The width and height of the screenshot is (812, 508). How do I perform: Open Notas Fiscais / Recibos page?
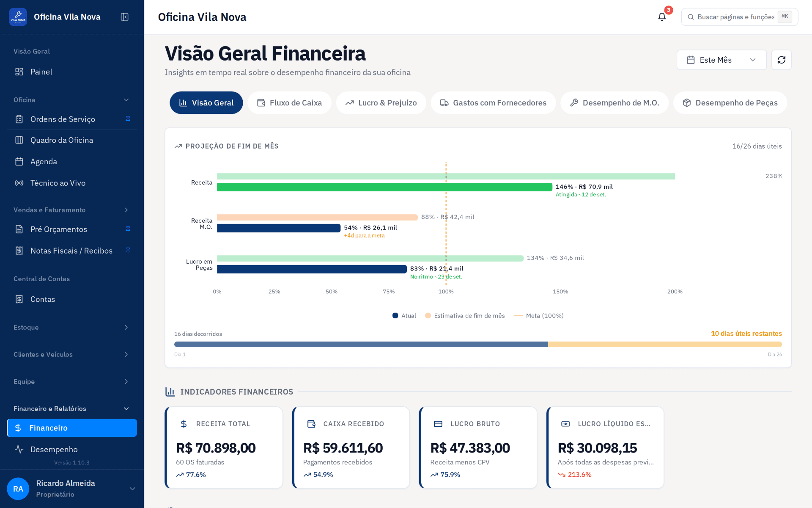click(x=72, y=251)
